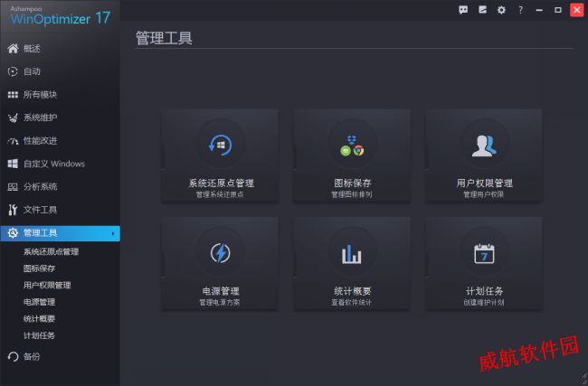Click the 管理系统还原点 subtitle text
This screenshot has height=386, width=588.
point(220,194)
